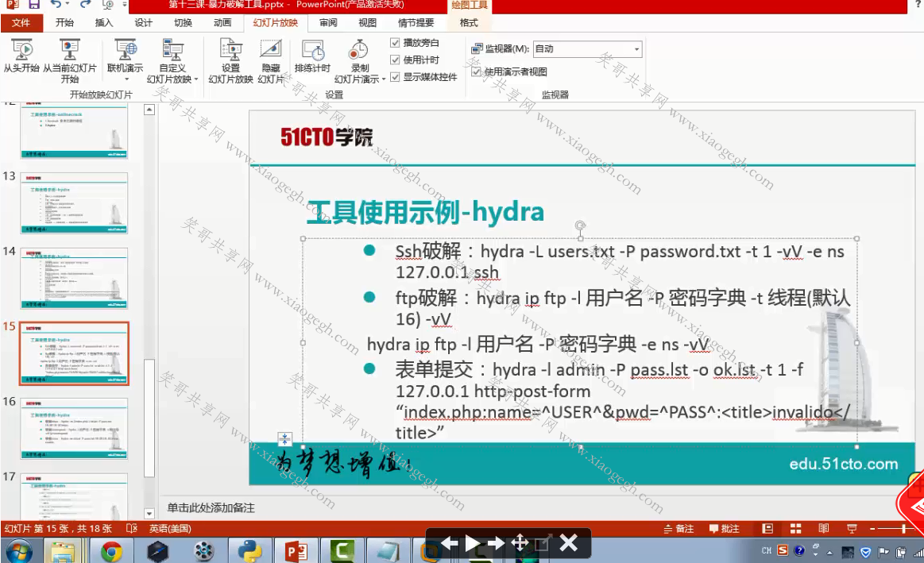This screenshot has height=563, width=924.
Task: Click PowerPoint icon in taskbar
Action: point(296,552)
